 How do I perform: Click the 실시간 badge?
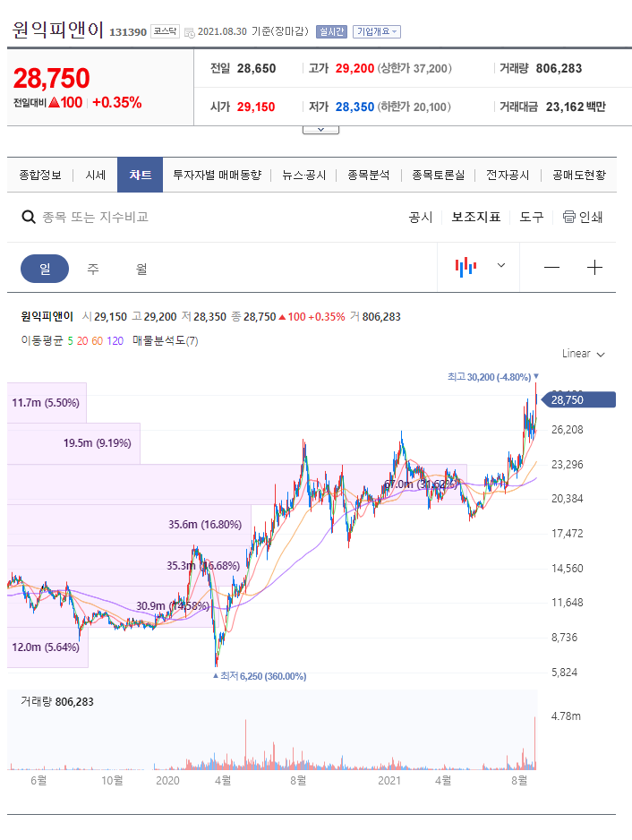coord(331,31)
